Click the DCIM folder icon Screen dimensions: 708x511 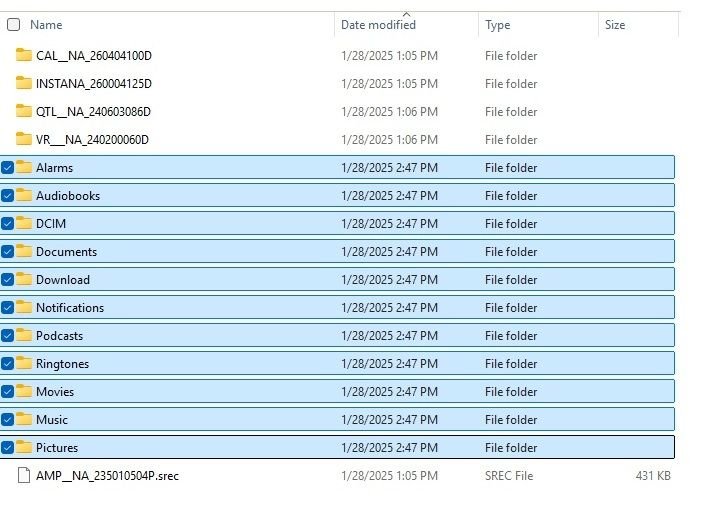[24, 224]
